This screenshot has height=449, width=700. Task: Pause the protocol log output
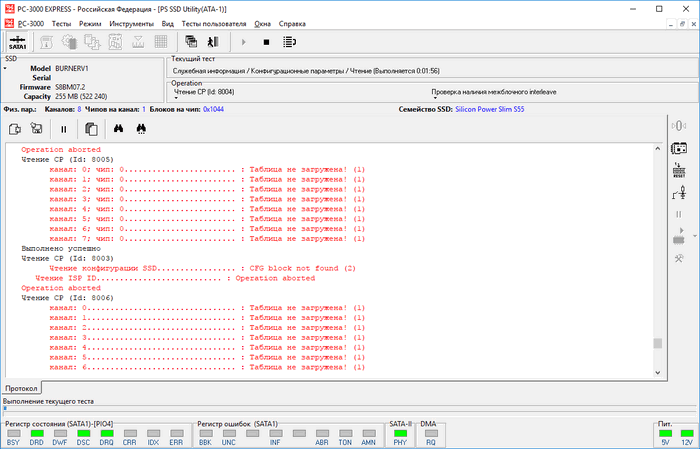[x=63, y=129]
